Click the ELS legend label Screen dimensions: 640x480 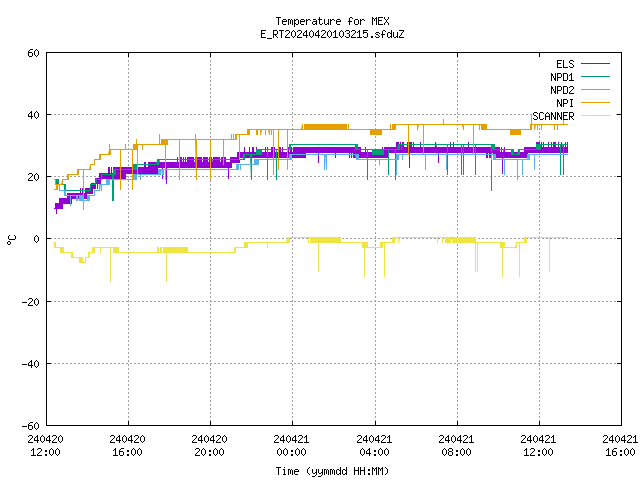(565, 64)
